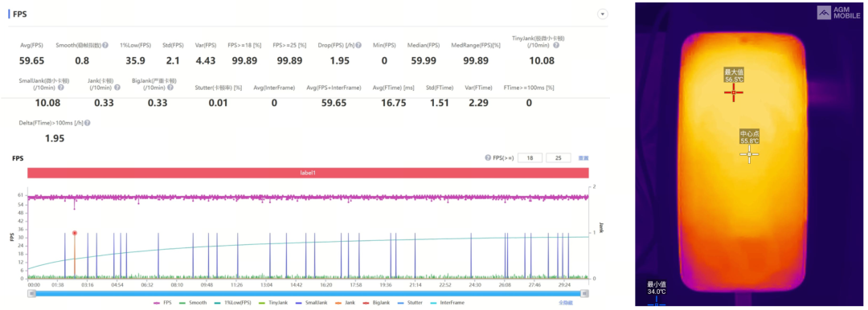
Task: Click the FPS threshold field showing 25
Action: (559, 158)
